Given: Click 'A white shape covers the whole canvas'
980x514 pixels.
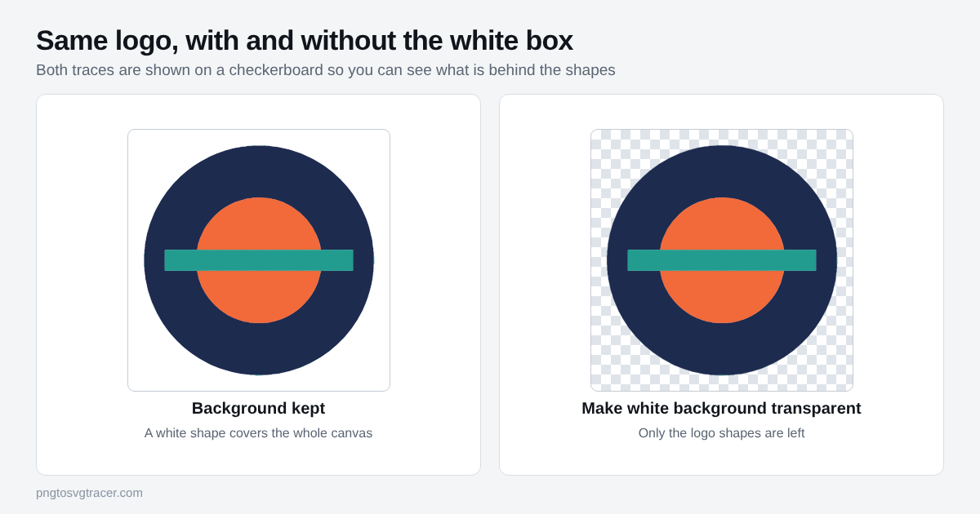Looking at the screenshot, I should [258, 433].
